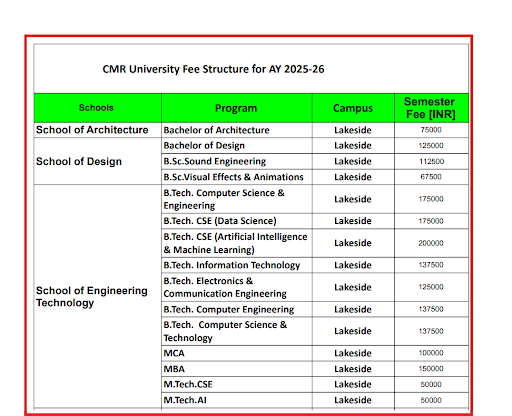Image resolution: width=512 pixels, height=416 pixels.
Task: Click "Lakeside" in Artificial Intelligence & Machine Learning row
Action: [x=353, y=243]
